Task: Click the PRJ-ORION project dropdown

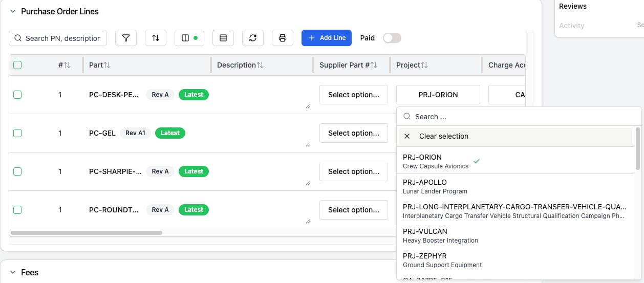Action: [x=438, y=95]
